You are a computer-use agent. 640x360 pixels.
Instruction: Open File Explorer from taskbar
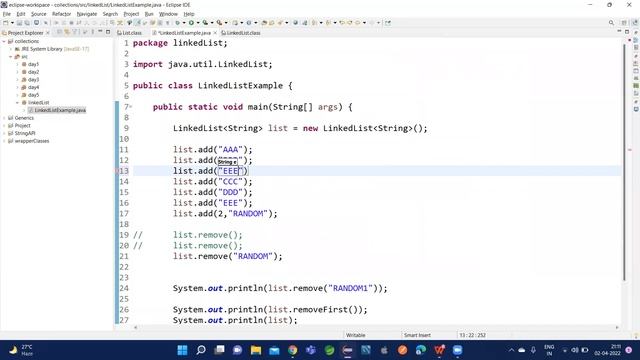256,350
